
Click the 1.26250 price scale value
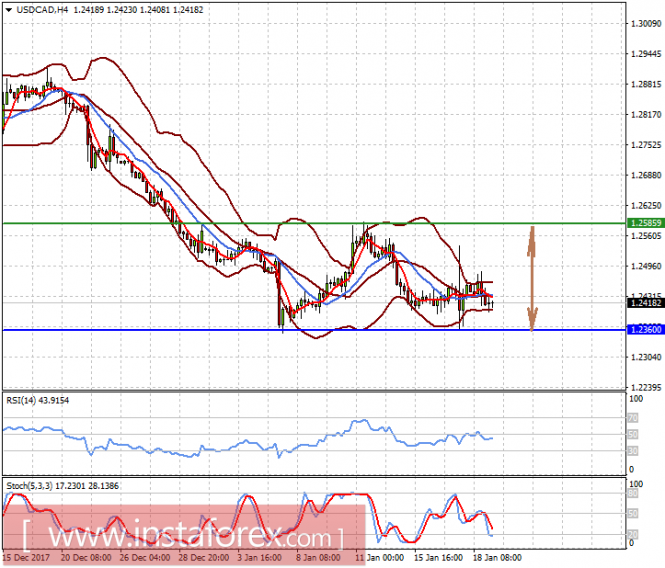click(x=646, y=206)
